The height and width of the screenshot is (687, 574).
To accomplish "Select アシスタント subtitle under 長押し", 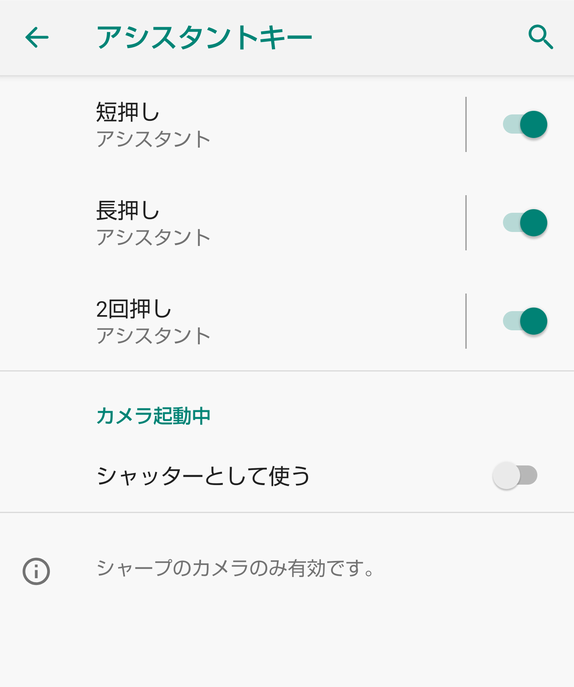I will pyautogui.click(x=153, y=237).
